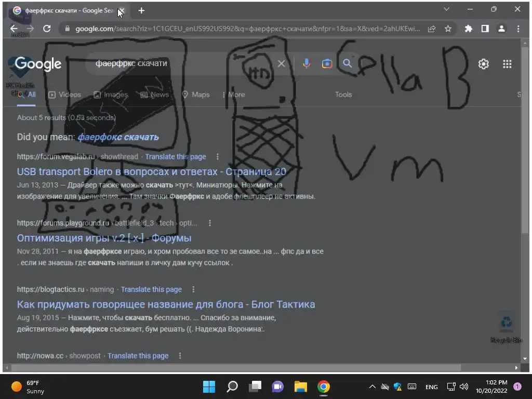Open touch keyboard tray icon
532x399 pixels.
412,387
